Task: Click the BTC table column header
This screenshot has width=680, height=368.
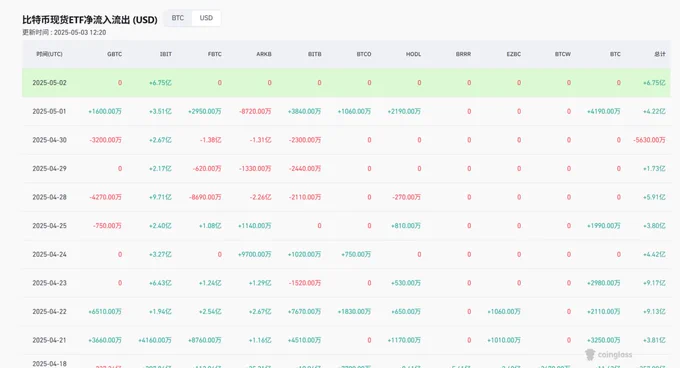Action: coord(615,54)
